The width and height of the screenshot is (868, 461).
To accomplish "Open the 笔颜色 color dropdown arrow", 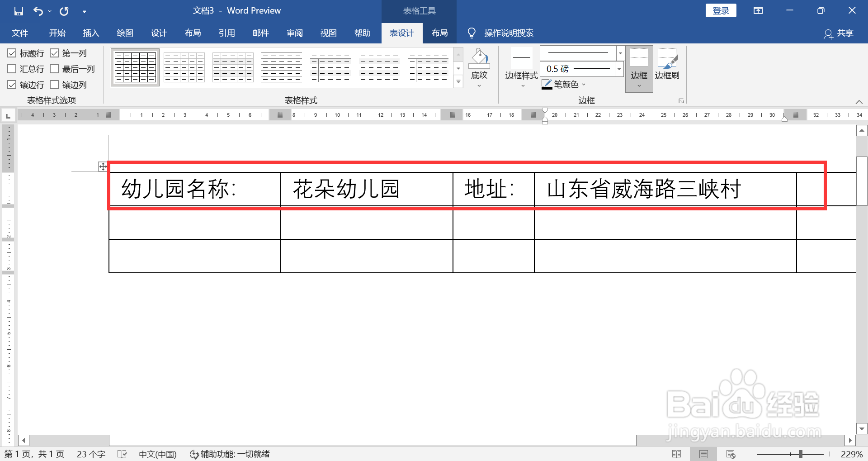I will click(584, 85).
